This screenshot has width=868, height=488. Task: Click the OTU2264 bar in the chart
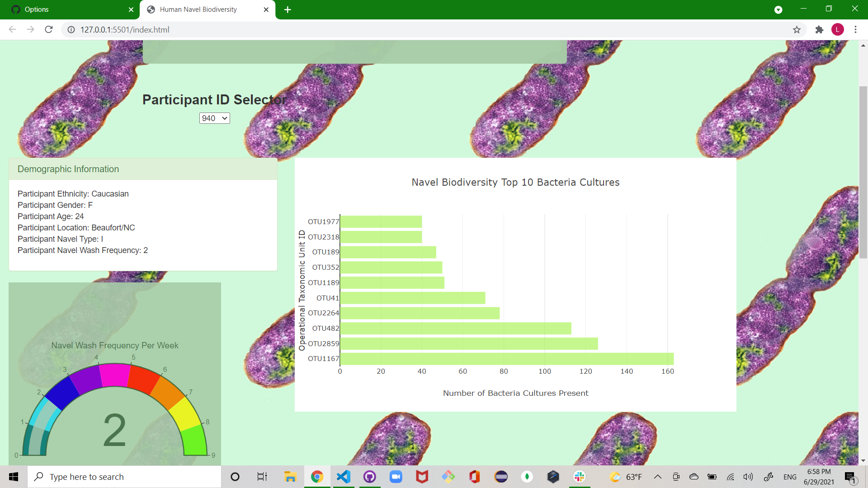[x=420, y=313]
